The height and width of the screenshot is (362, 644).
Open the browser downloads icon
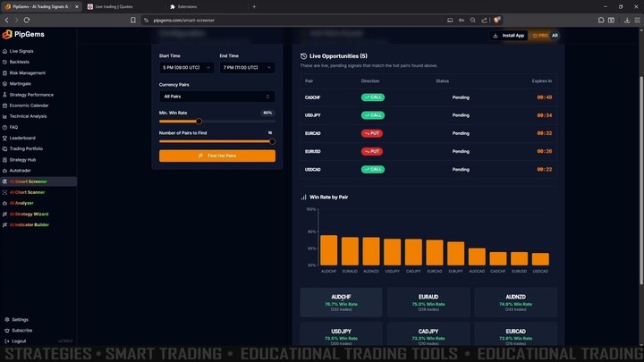coord(627,20)
